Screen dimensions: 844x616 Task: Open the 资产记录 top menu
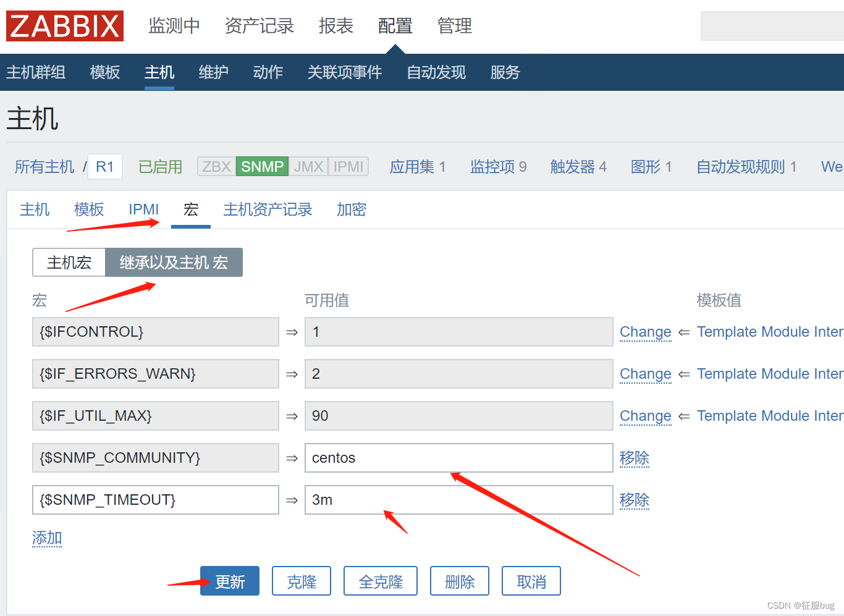click(x=260, y=26)
